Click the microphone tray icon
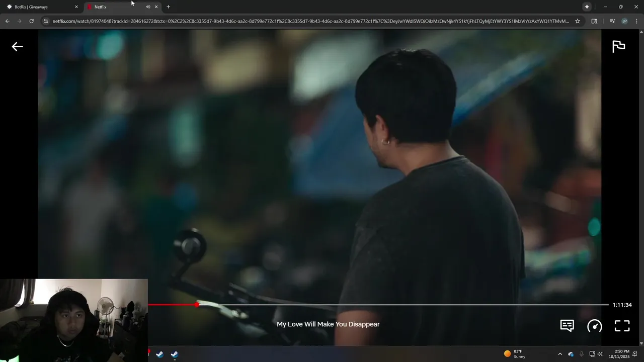The width and height of the screenshot is (644, 362). [582, 354]
